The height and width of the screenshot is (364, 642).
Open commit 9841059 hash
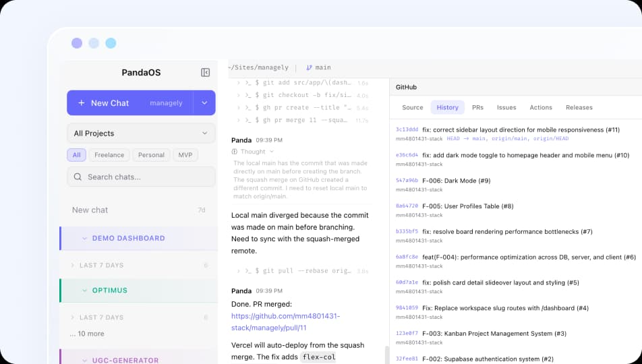tap(407, 307)
